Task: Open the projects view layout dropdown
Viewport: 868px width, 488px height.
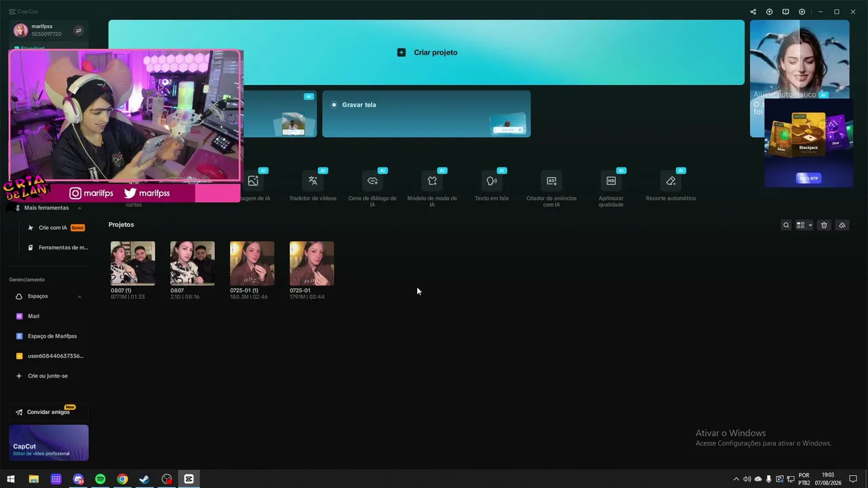Action: 804,225
